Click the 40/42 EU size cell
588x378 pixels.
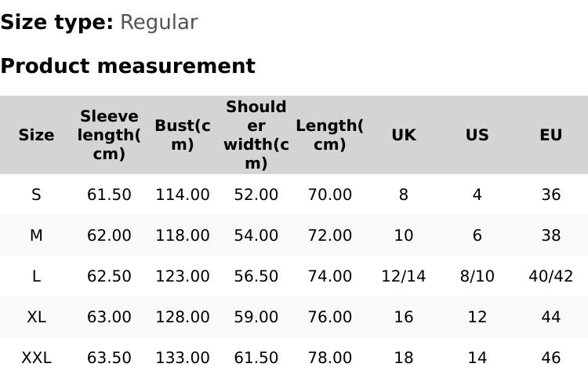[550, 276]
